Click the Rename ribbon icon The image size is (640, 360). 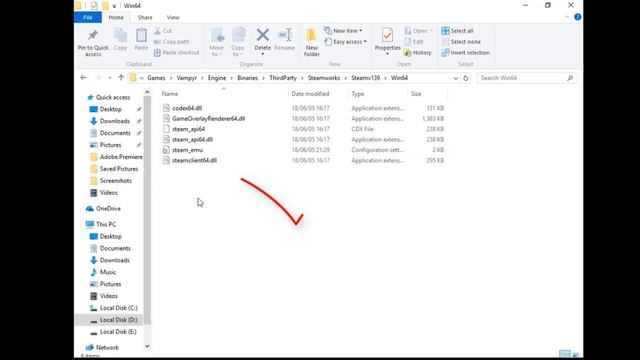tap(284, 35)
